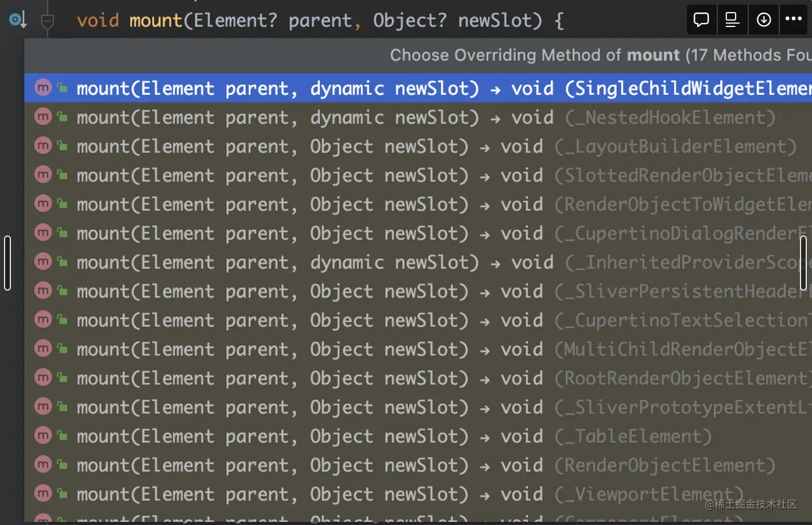Click the download arrow circle icon
This screenshot has width=812, height=525.
coord(764,20)
